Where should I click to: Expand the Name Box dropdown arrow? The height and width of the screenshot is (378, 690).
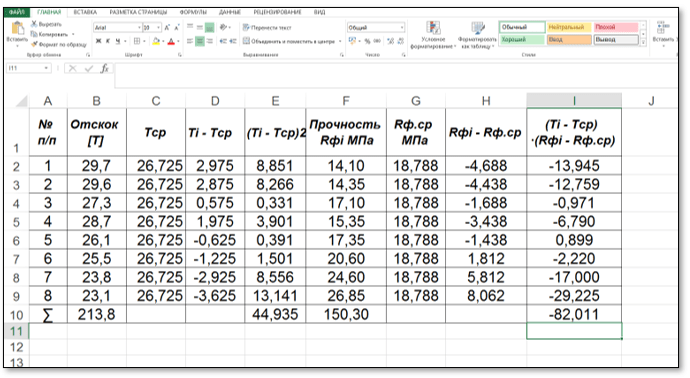pyautogui.click(x=46, y=68)
